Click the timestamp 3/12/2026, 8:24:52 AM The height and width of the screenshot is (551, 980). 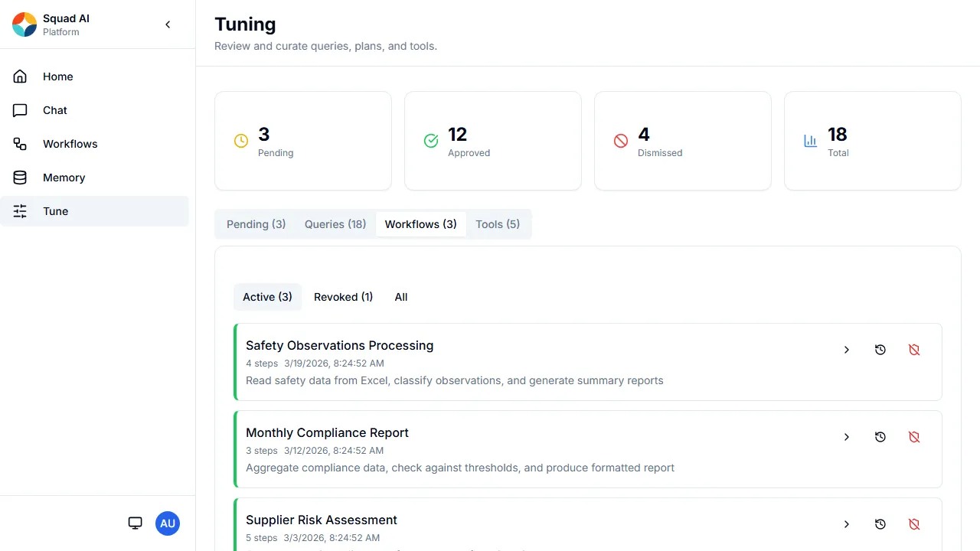click(334, 451)
